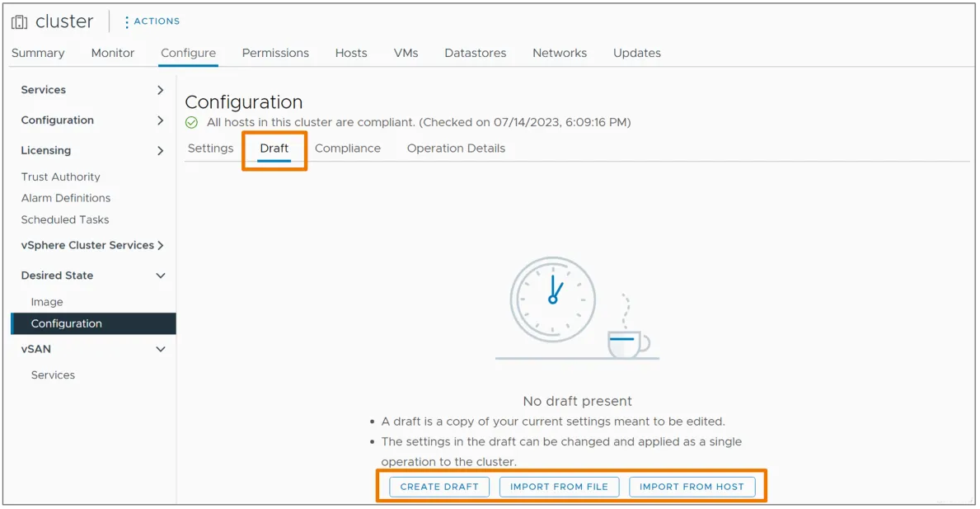Open the Operation Details sub-tab
The height and width of the screenshot is (509, 980).
pyautogui.click(x=457, y=148)
